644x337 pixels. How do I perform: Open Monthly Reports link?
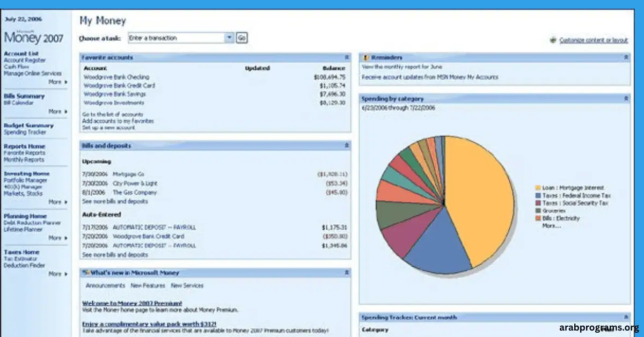click(24, 160)
